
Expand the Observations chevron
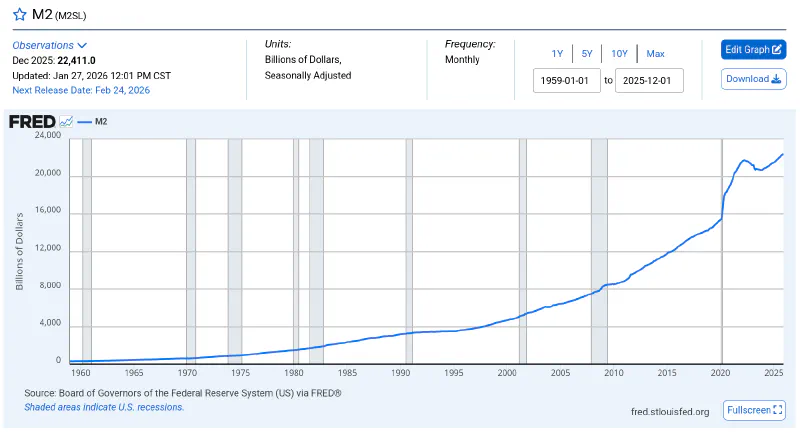tap(83, 45)
